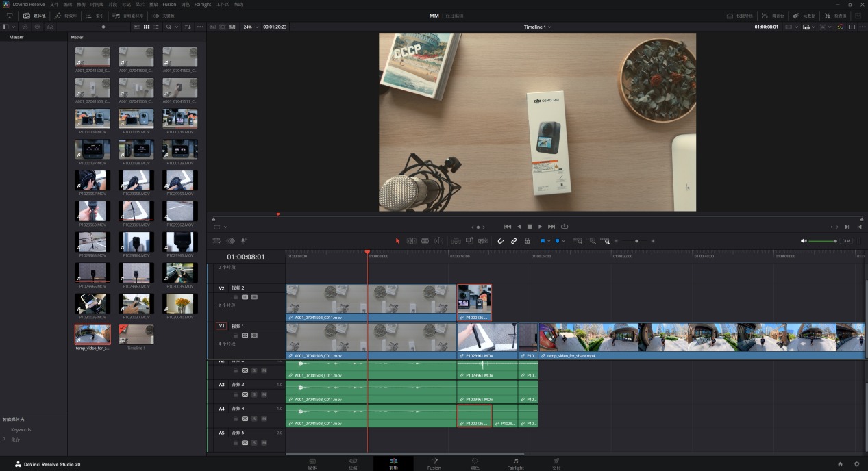Open the flag color dropdown arrow

(549, 241)
